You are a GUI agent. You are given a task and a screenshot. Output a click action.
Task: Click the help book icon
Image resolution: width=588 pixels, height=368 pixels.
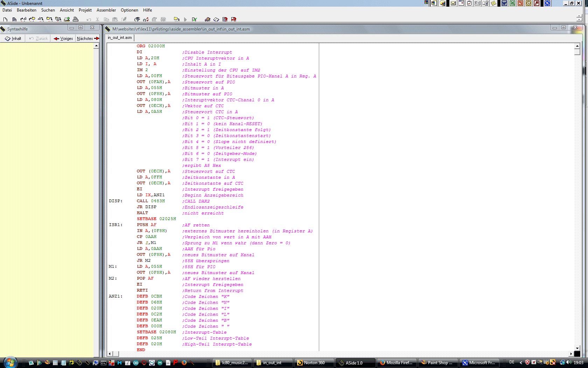coord(208,19)
